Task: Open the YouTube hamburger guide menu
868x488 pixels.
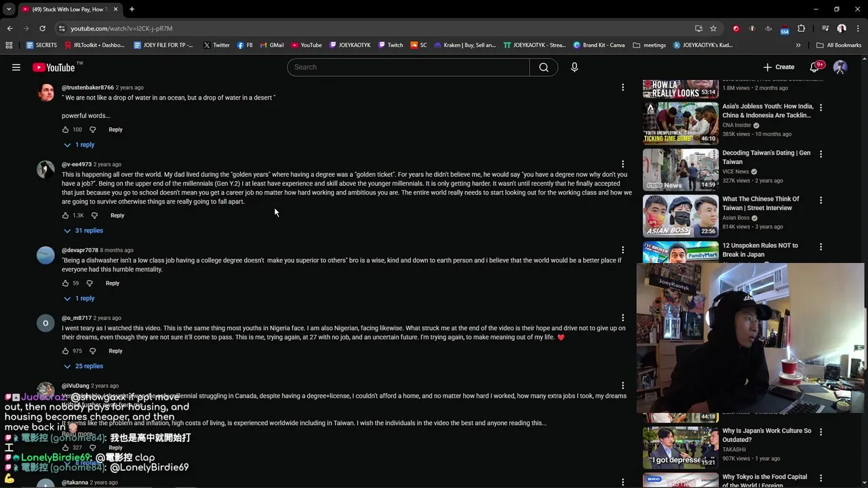Action: click(16, 67)
